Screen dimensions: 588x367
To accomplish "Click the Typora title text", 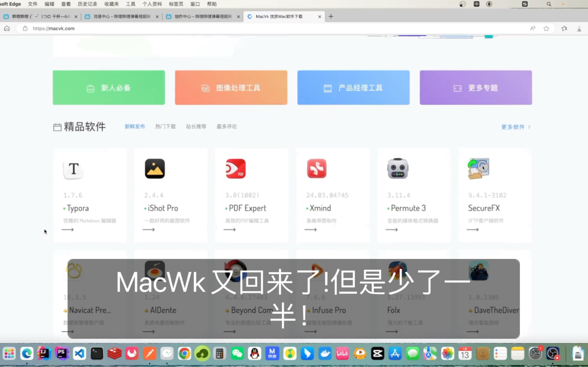I will point(78,208).
